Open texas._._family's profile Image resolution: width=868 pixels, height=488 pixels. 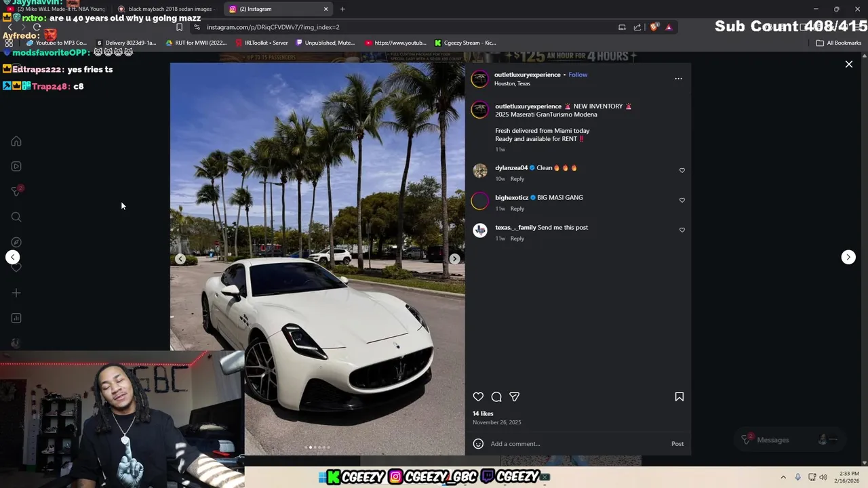tap(515, 228)
